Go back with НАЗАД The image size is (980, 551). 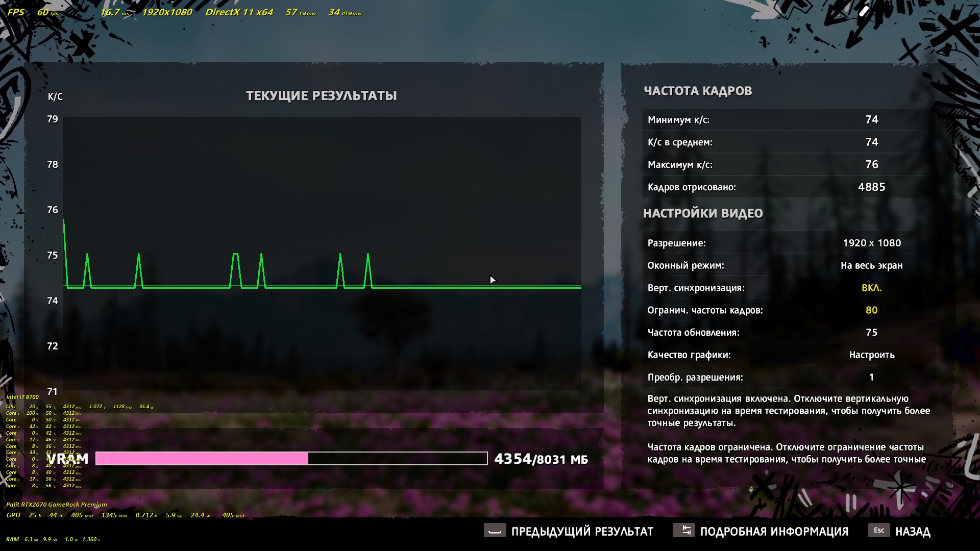click(913, 532)
